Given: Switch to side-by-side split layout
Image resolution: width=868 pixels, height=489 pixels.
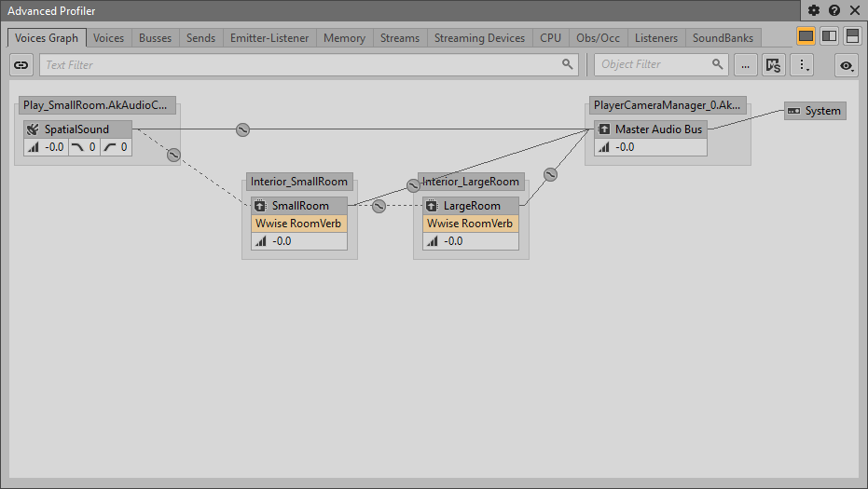Looking at the screenshot, I should coord(829,36).
